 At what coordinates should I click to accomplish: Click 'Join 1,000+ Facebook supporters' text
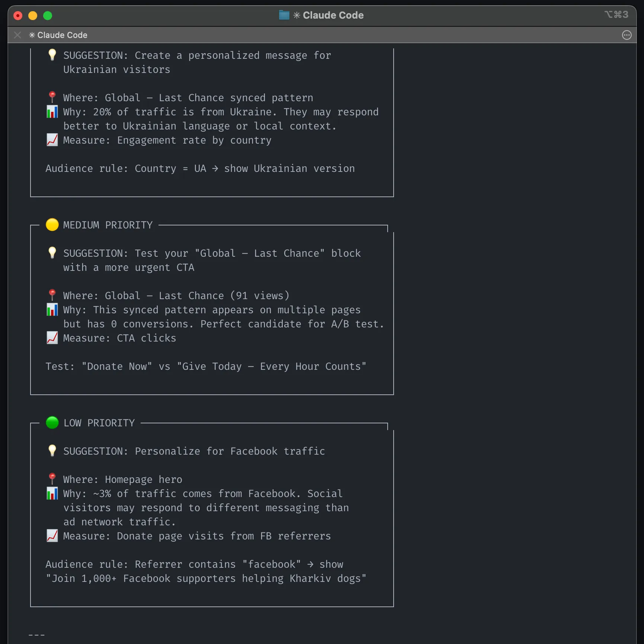tap(206, 579)
